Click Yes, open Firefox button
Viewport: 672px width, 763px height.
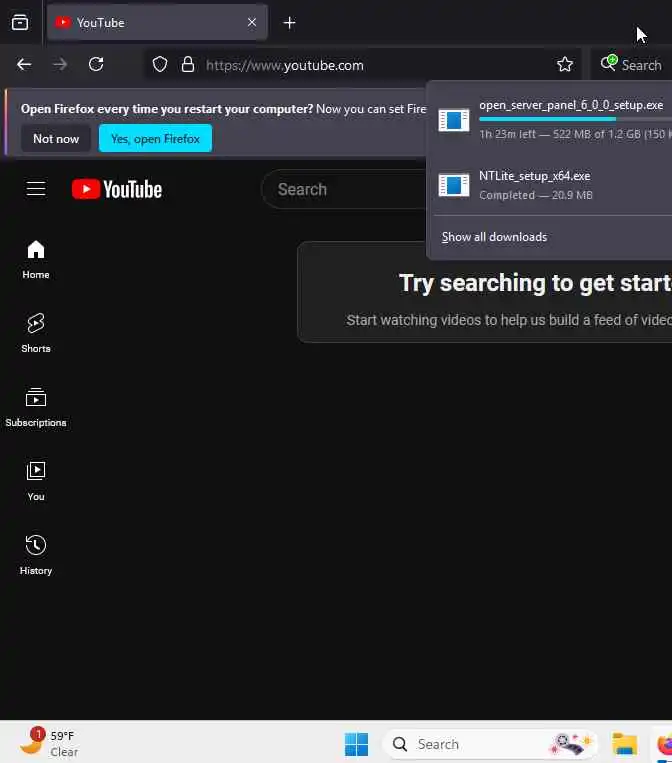[155, 139]
